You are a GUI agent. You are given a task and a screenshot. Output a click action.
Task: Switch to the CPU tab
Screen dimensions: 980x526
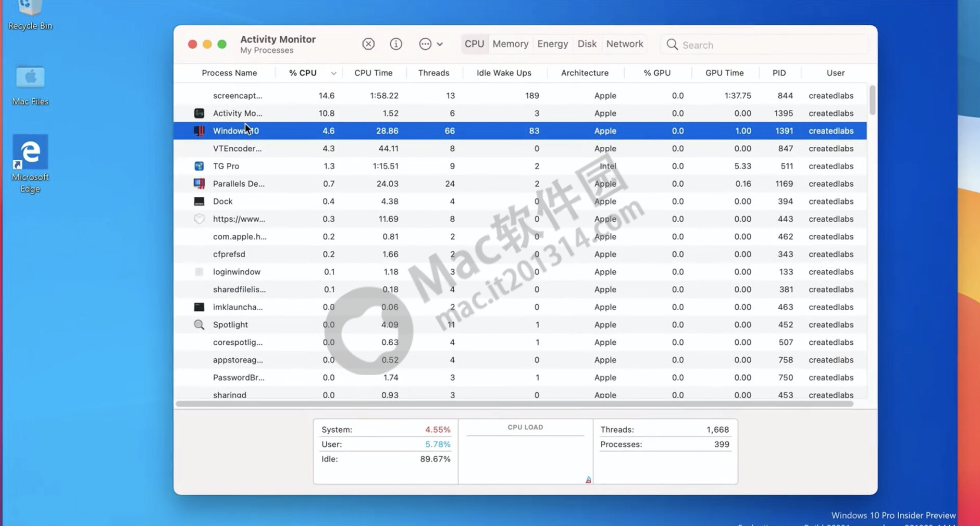(x=474, y=44)
